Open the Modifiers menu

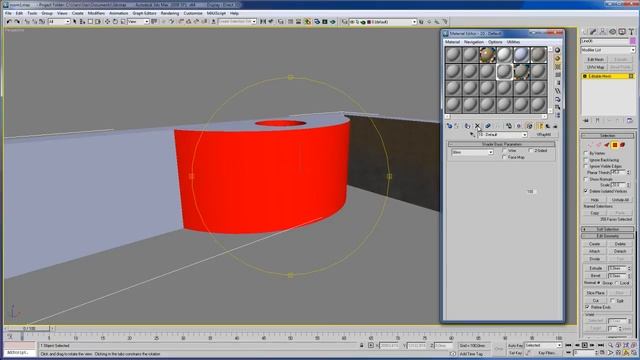coord(96,13)
